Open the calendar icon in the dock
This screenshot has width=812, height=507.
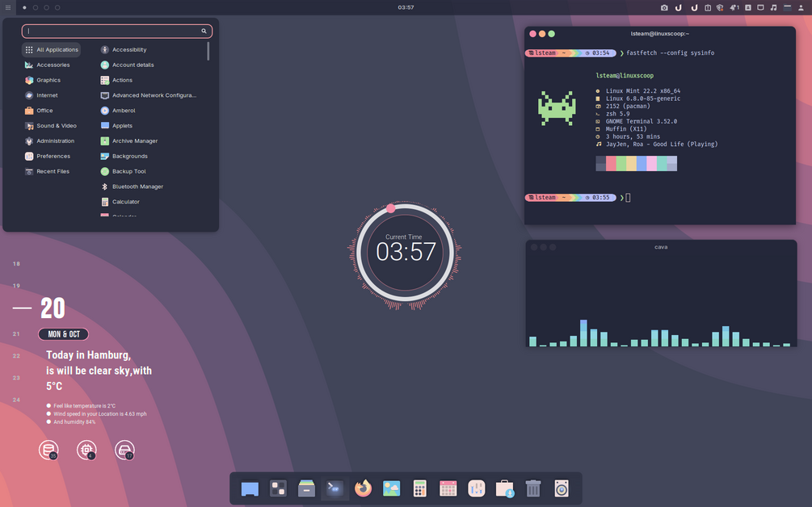[448, 488]
